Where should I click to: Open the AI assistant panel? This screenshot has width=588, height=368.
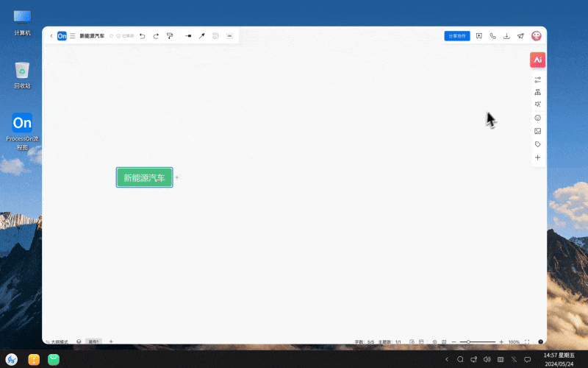pos(537,60)
